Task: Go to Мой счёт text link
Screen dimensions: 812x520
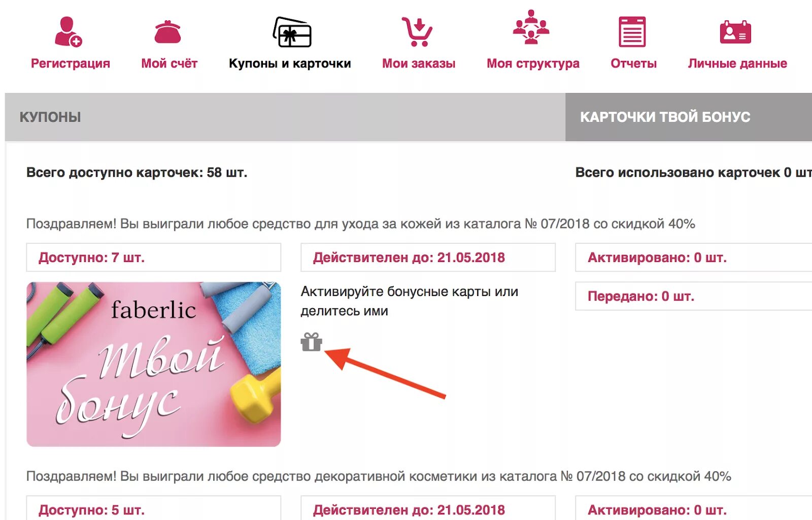Action: (x=169, y=63)
